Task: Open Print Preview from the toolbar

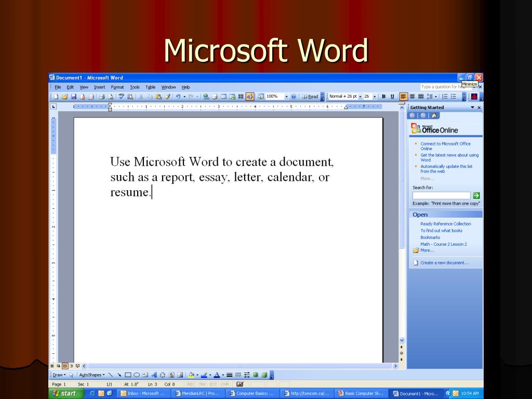Action: pos(111,97)
